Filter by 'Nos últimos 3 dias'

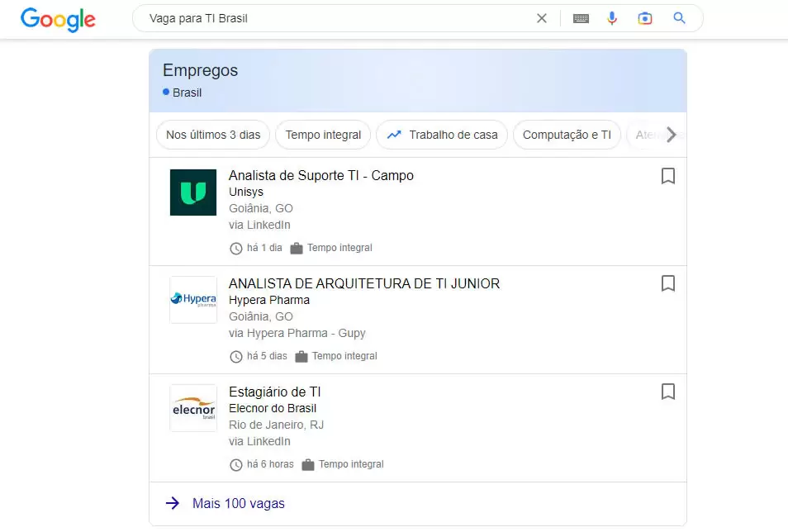coord(213,135)
